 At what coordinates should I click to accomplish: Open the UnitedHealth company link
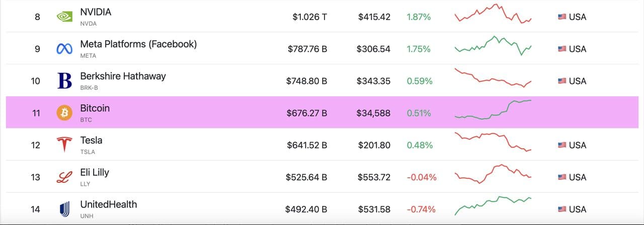pos(108,204)
